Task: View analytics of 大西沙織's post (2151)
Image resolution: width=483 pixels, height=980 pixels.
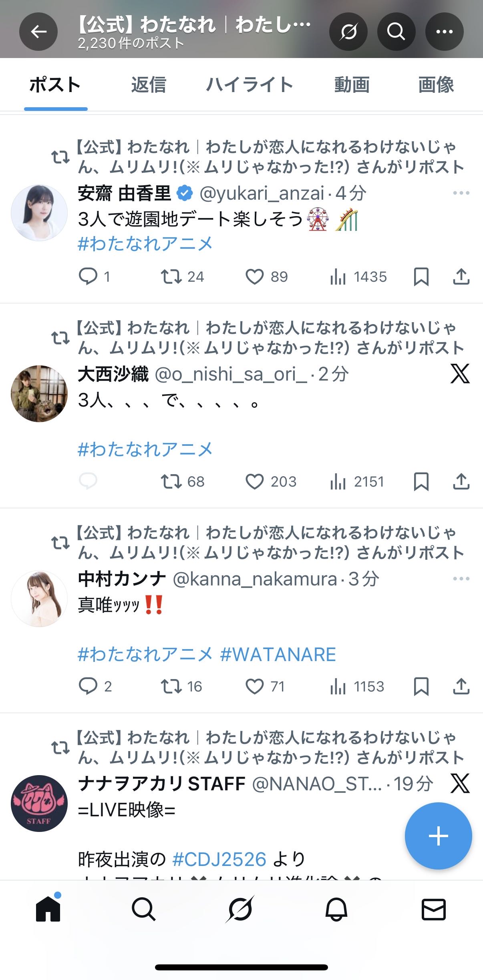Action: 356,481
